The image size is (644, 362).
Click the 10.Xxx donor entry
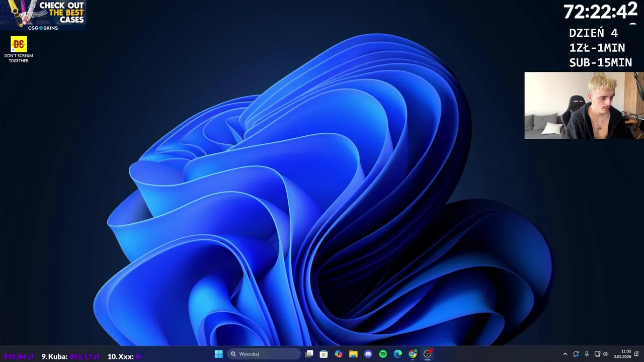tap(124, 356)
